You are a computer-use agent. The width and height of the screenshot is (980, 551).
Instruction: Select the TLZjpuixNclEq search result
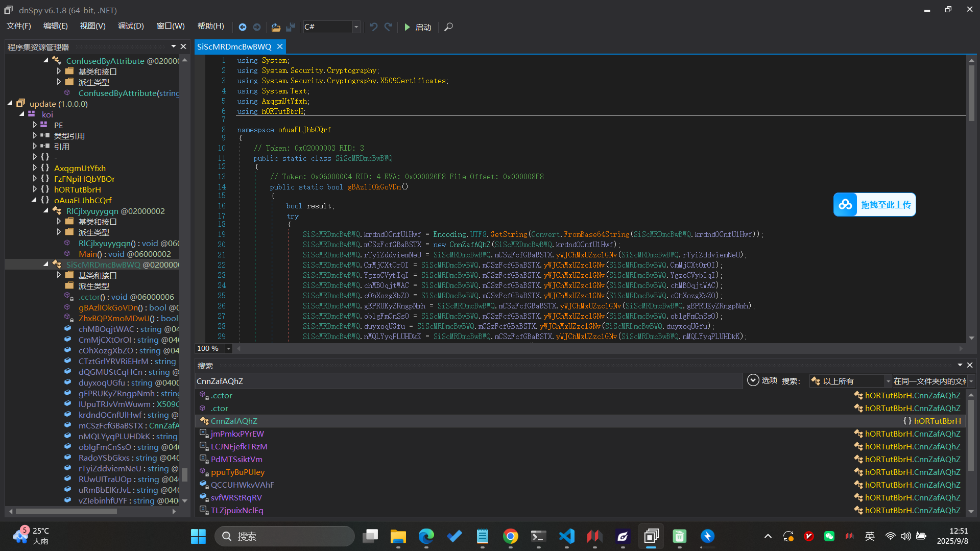(x=580, y=510)
